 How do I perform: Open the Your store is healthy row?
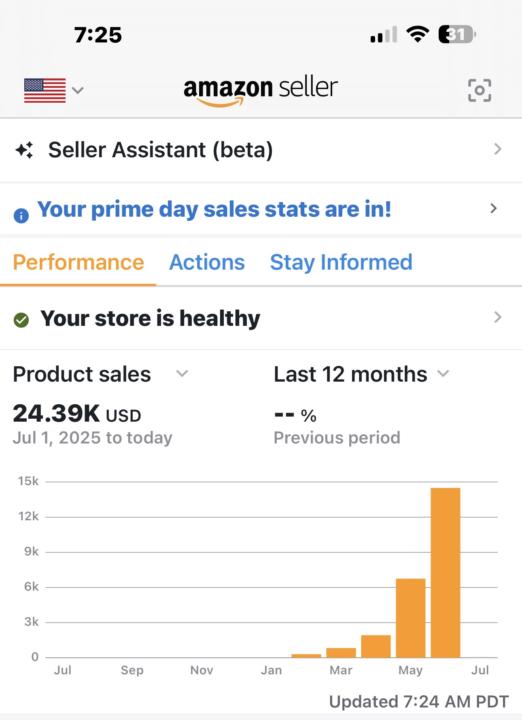click(261, 318)
